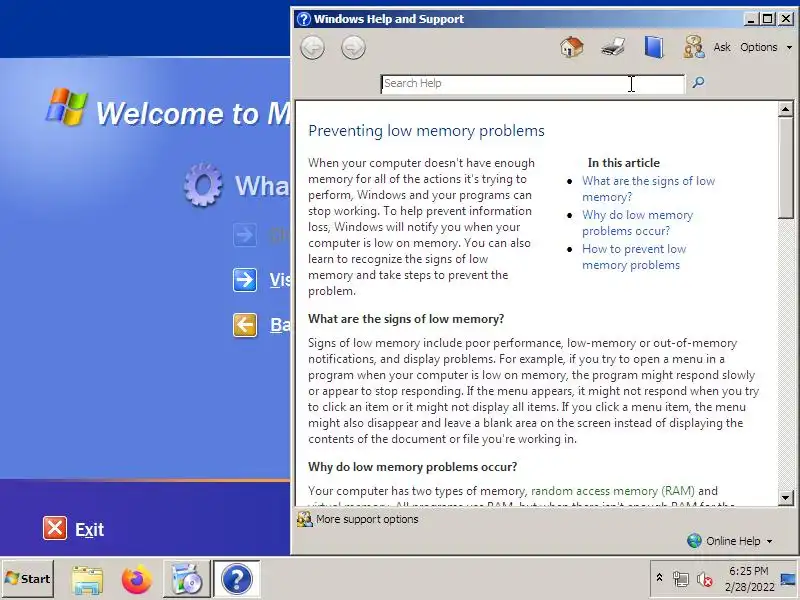This screenshot has width=800, height=600.
Task: Open the clock showing 6:25 PM
Action: [x=749, y=579]
